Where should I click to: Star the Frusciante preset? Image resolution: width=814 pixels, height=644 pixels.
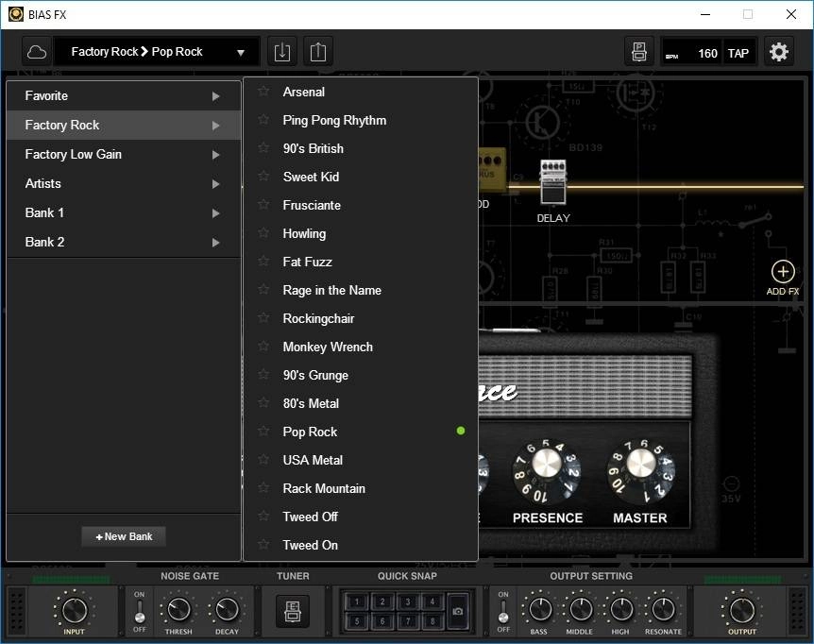[263, 205]
